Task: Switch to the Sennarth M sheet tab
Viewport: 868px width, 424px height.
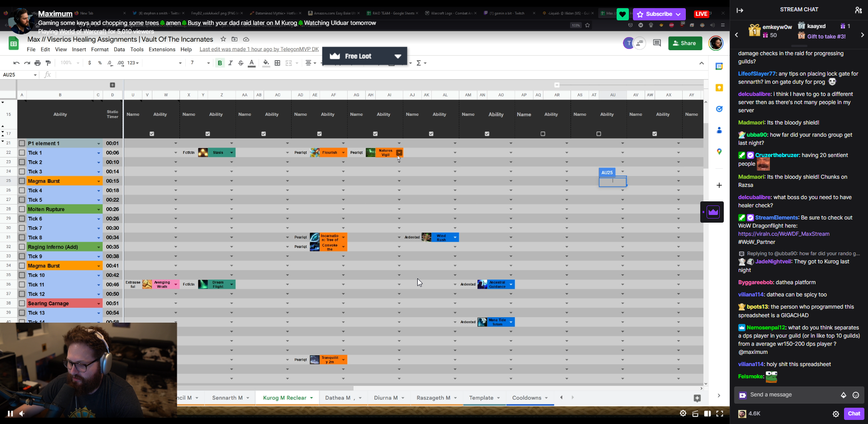Action: click(x=227, y=398)
